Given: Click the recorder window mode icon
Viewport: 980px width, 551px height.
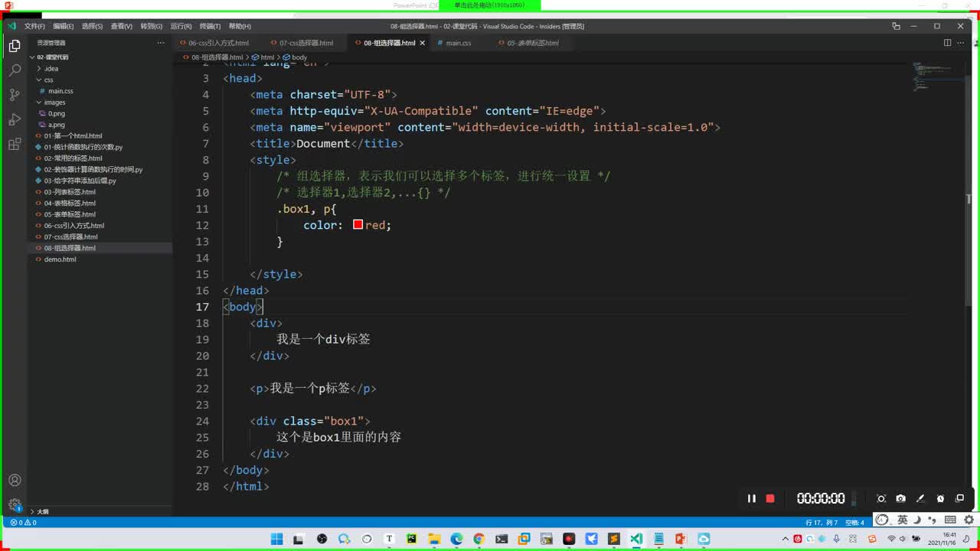Looking at the screenshot, I should [x=960, y=498].
